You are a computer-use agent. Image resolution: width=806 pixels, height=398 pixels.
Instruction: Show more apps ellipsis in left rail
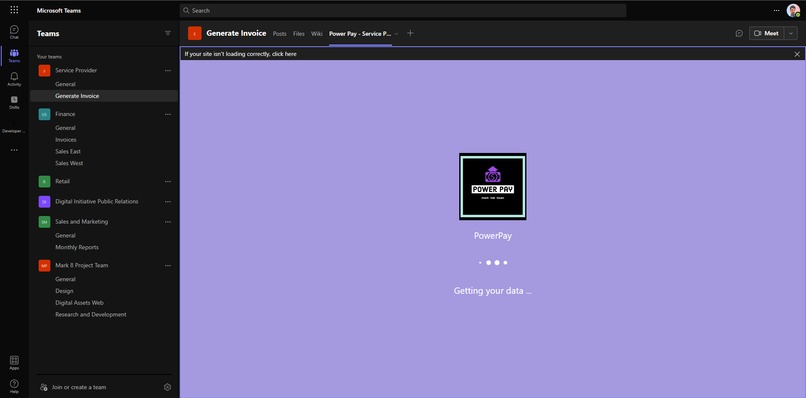tap(14, 150)
